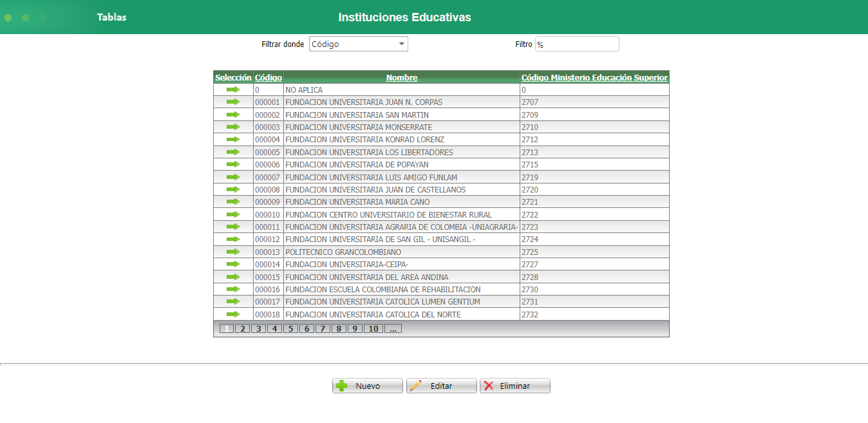Sort by Código Ministerio Educación Superior header
The width and height of the screenshot is (868, 423).
point(594,77)
